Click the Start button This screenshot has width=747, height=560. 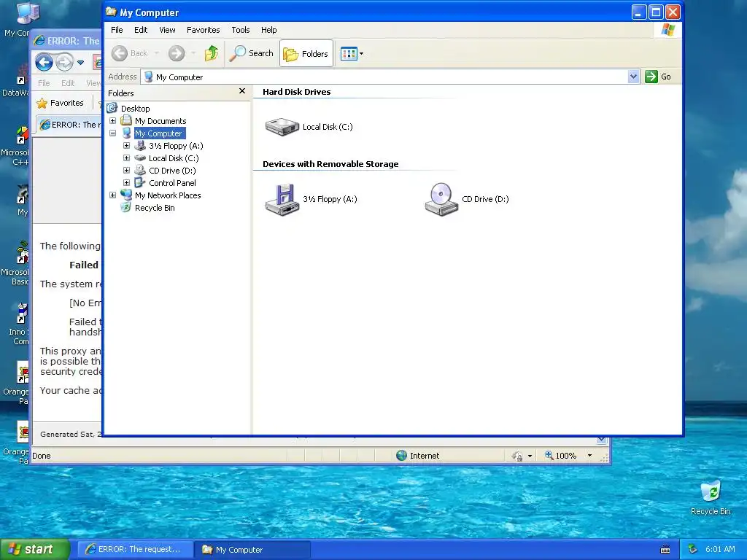[x=35, y=549]
